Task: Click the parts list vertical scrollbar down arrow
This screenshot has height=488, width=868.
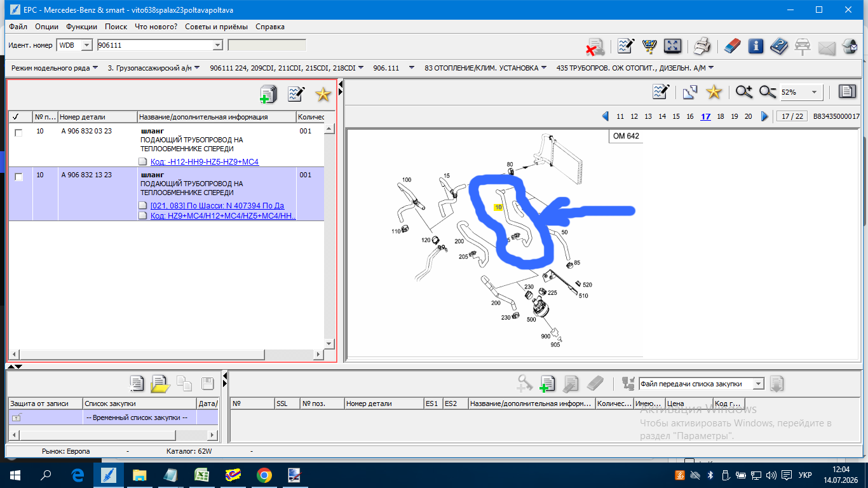Action: tap(329, 344)
